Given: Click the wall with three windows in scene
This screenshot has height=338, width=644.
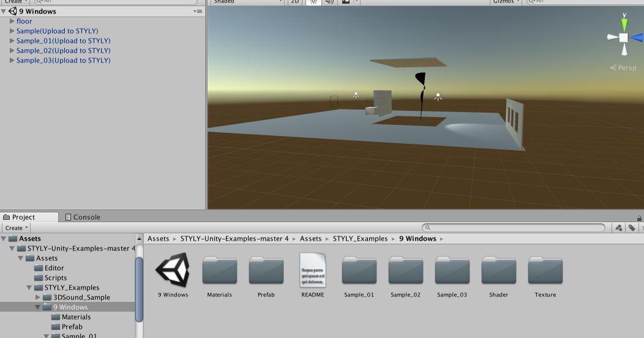Looking at the screenshot, I should pos(515,123).
